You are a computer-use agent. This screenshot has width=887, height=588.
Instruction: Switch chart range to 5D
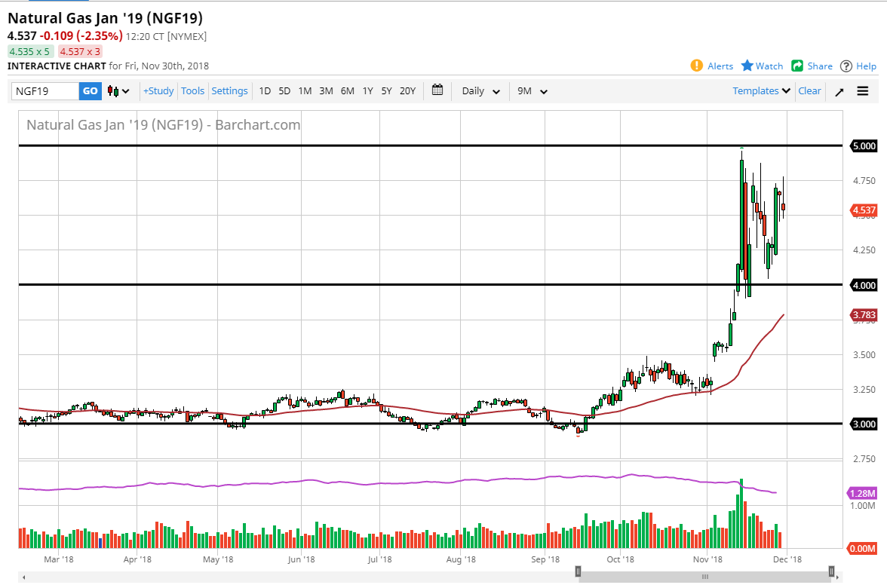click(x=284, y=91)
